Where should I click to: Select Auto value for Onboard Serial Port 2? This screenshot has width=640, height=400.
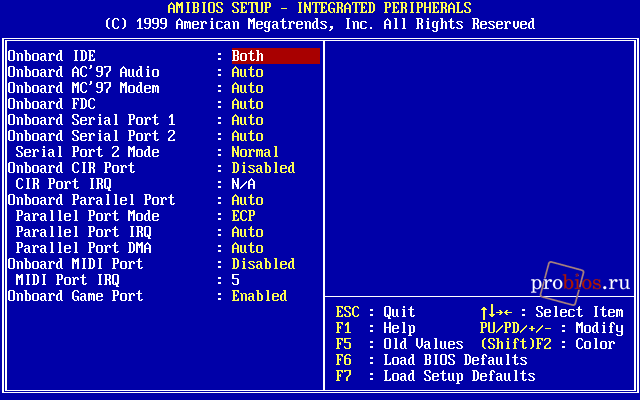pos(247,136)
